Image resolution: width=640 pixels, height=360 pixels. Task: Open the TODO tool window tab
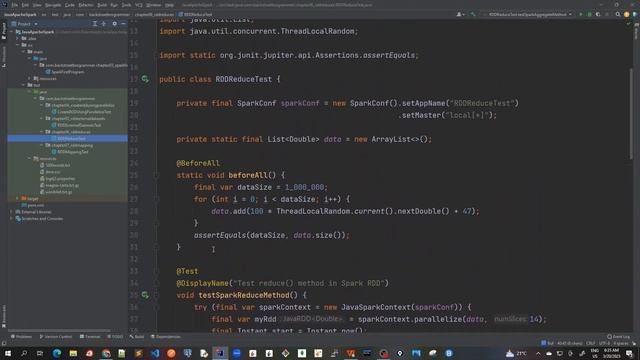click(x=115, y=337)
